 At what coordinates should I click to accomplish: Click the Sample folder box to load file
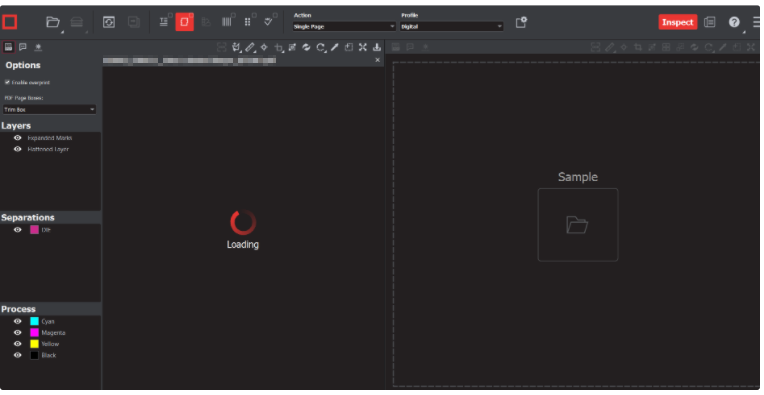click(x=578, y=225)
